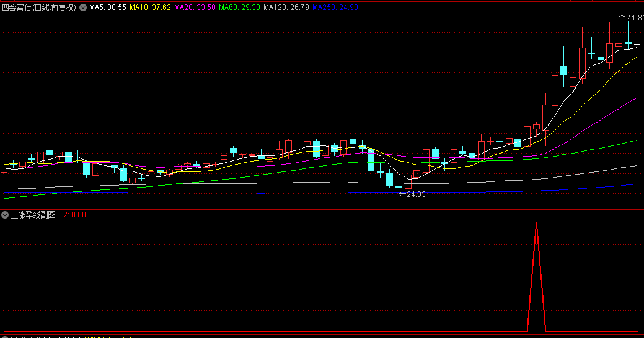The height and width of the screenshot is (338, 644).
Task: Select the lowest candlestick above 24.03 arrow
Action: [399, 187]
